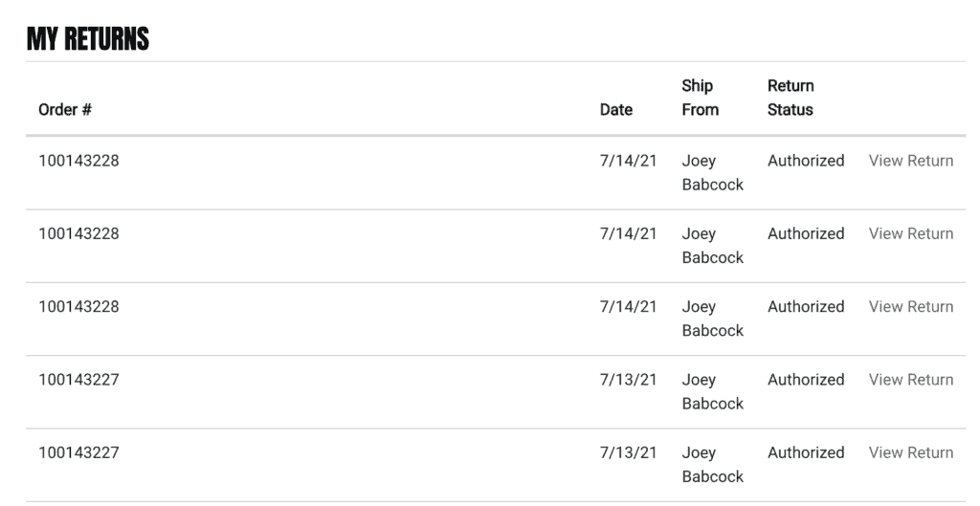980x506 pixels.
Task: Click order number in the second row
Action: (x=78, y=233)
